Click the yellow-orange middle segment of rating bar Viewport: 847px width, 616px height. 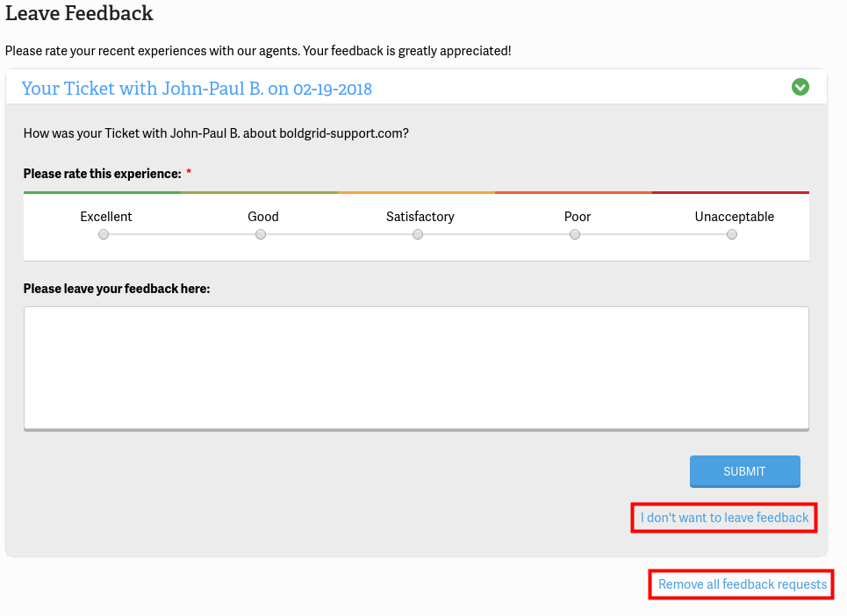416,192
